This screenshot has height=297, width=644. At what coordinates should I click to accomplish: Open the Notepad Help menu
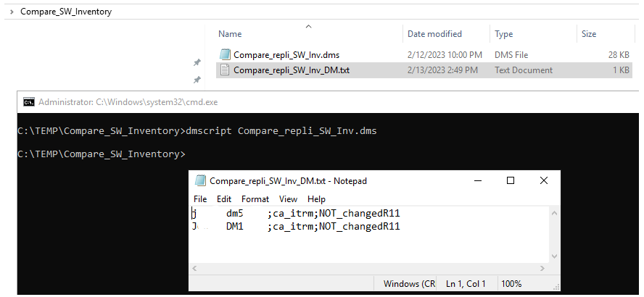(316, 198)
